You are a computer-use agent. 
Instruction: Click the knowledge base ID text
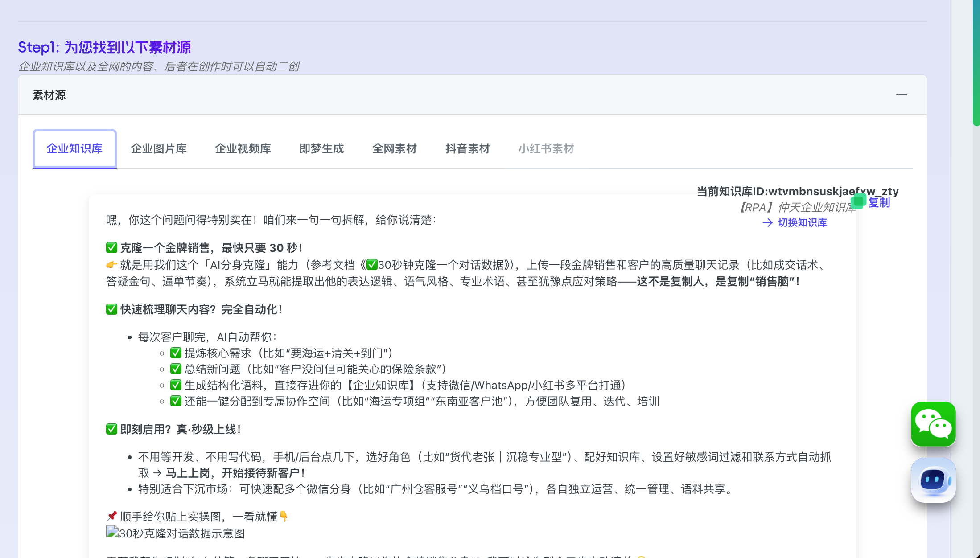point(797,191)
